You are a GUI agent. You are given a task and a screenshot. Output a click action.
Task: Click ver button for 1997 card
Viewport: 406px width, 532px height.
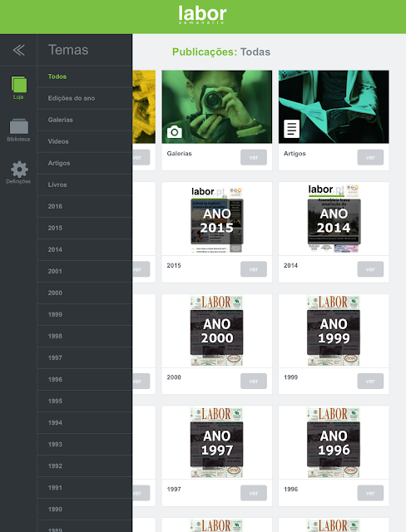coord(254,493)
